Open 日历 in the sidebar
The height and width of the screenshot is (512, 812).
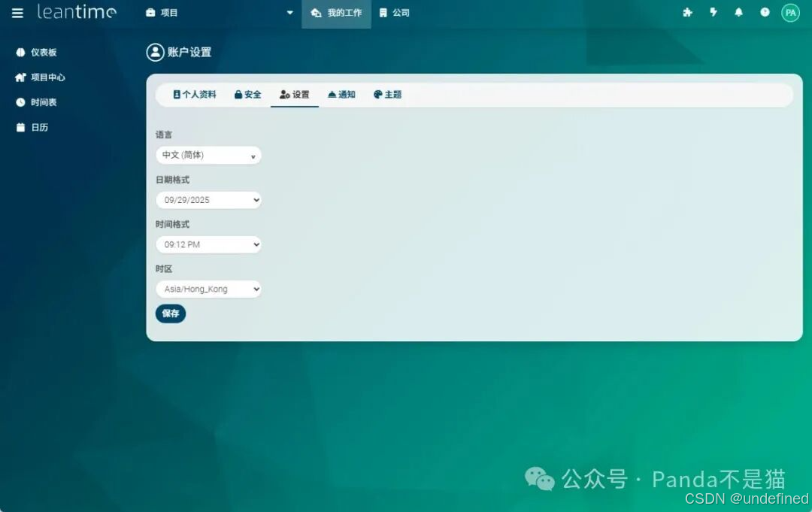pyautogui.click(x=32, y=127)
